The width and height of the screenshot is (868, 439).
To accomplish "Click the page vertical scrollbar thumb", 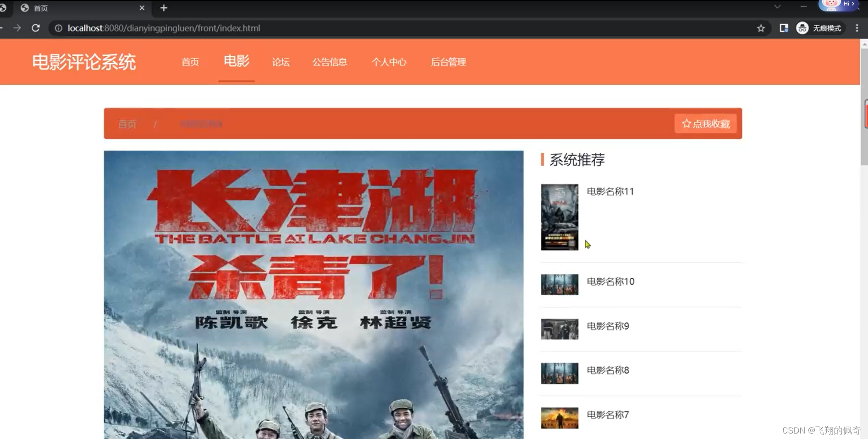I will pyautogui.click(x=864, y=106).
